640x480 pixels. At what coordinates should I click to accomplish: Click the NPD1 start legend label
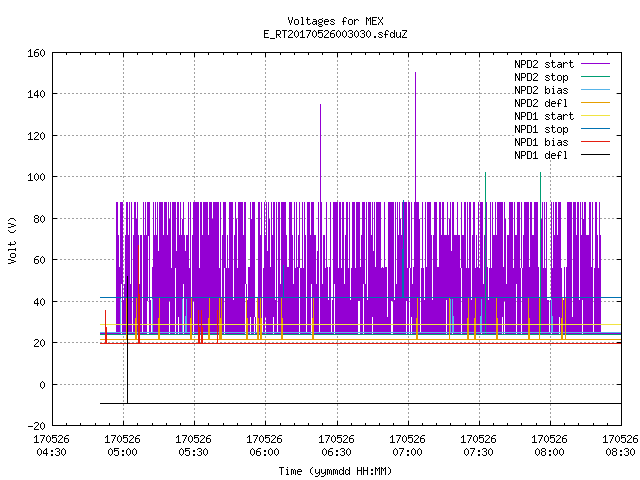(x=544, y=116)
